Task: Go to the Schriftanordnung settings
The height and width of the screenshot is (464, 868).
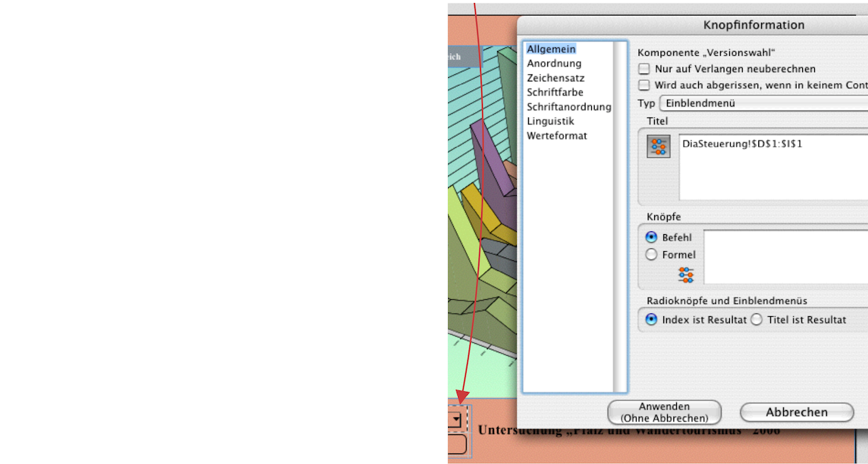Action: (569, 107)
